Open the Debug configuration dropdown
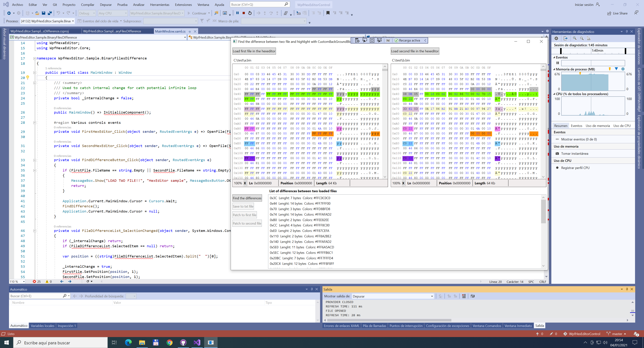644x348 pixels. pyautogui.click(x=87, y=13)
